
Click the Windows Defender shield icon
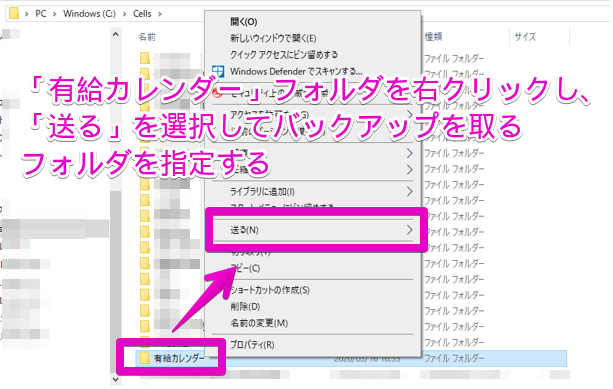click(218, 71)
